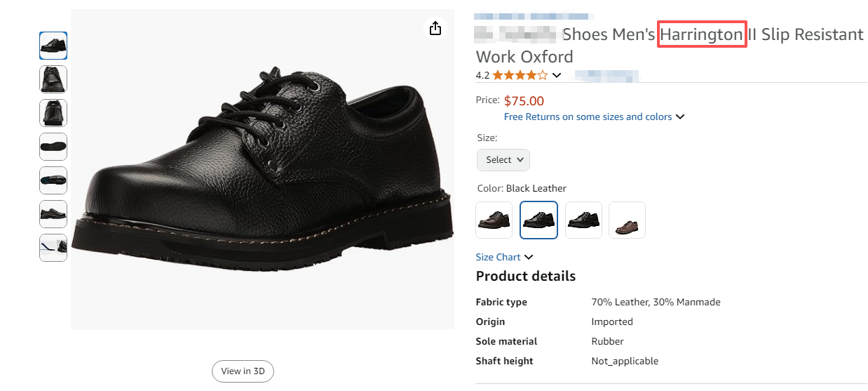
Task: Choose the light brown fourth color swatch
Action: (627, 220)
